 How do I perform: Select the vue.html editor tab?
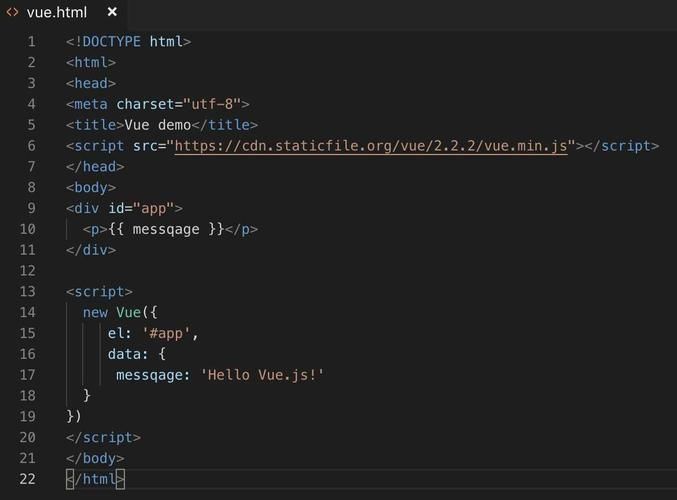coord(57,13)
